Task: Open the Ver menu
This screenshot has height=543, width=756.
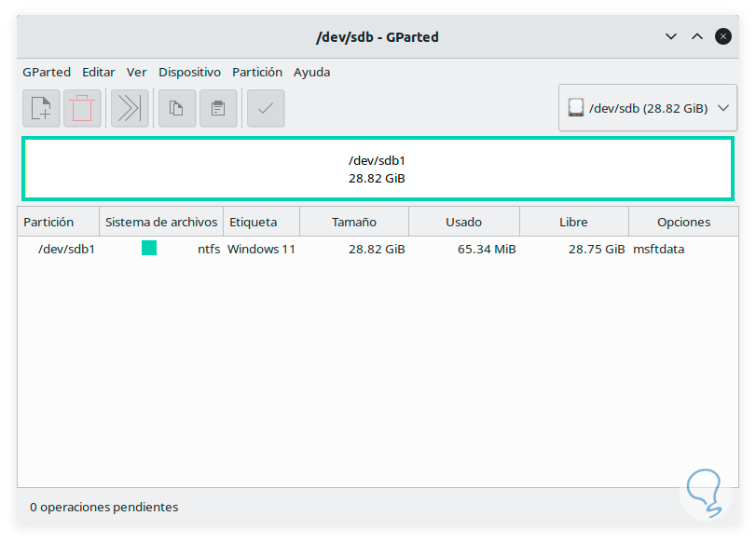Action: pos(137,72)
